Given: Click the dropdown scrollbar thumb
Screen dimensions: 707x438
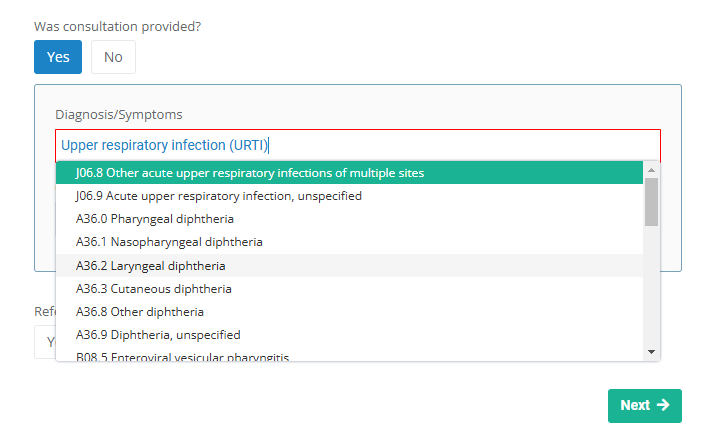Looking at the screenshot, I should [x=651, y=202].
